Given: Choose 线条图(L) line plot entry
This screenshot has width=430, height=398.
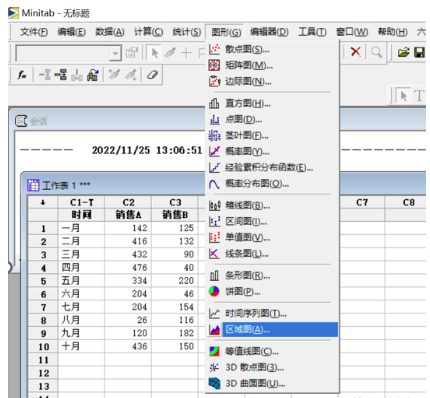Looking at the screenshot, I should (272, 254).
